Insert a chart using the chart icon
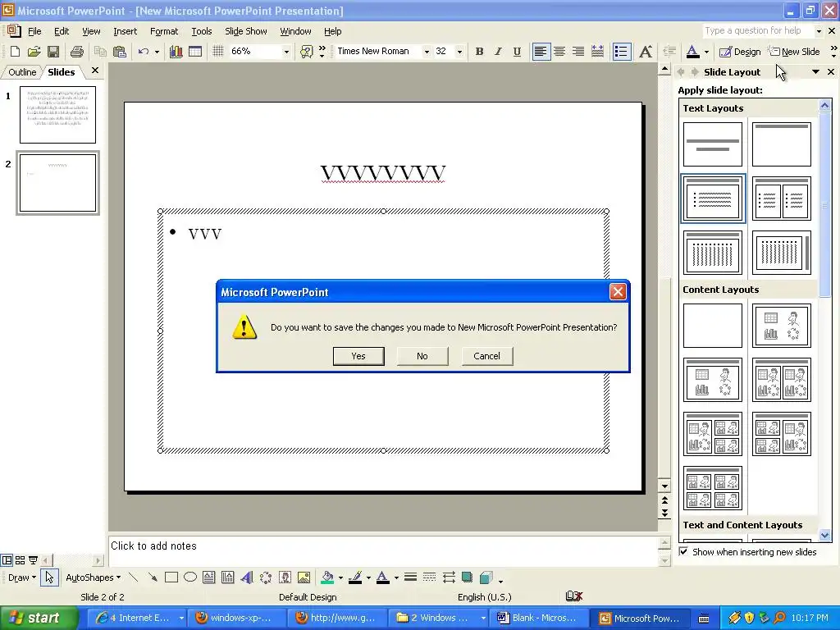The width and height of the screenshot is (840, 630). point(176,52)
